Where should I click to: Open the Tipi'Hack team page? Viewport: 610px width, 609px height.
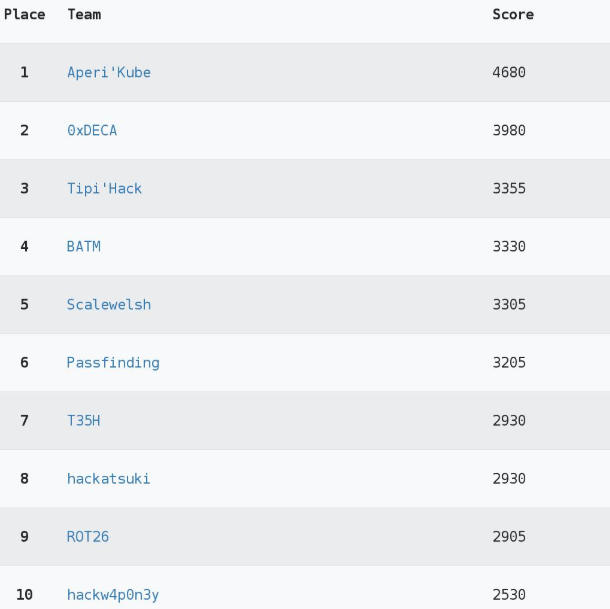[104, 188]
